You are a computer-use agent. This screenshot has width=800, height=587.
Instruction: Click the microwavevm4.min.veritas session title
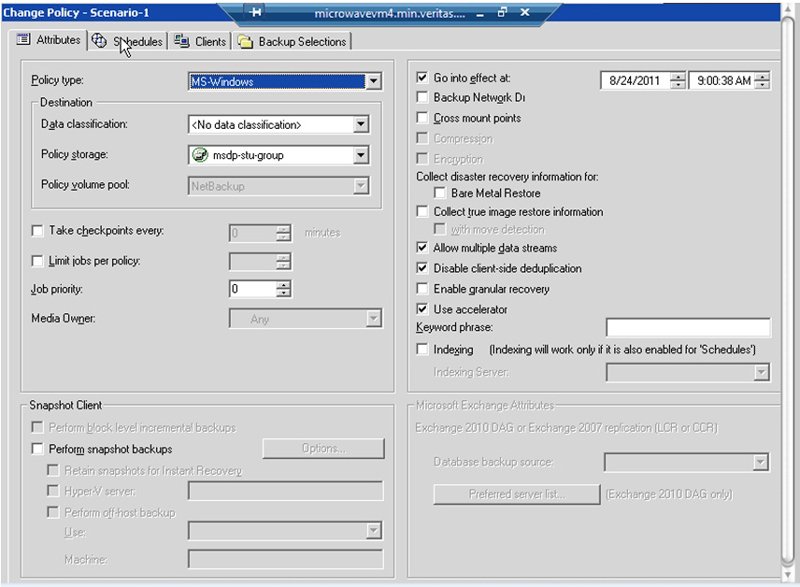(390, 13)
